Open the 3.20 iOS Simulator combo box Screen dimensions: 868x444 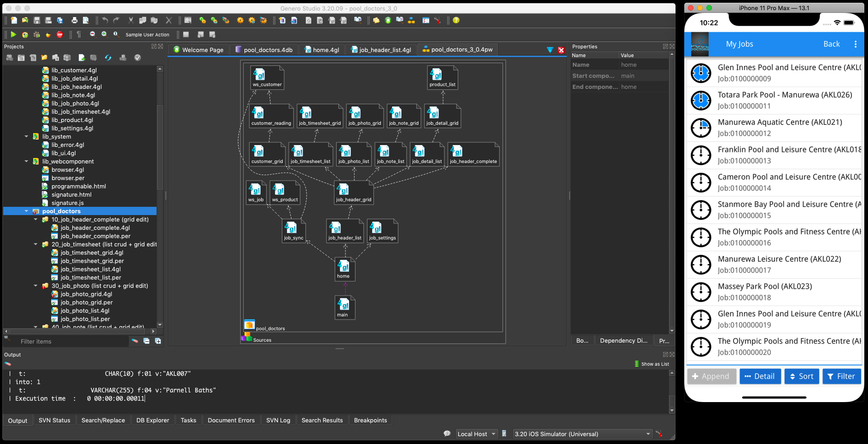coord(583,434)
